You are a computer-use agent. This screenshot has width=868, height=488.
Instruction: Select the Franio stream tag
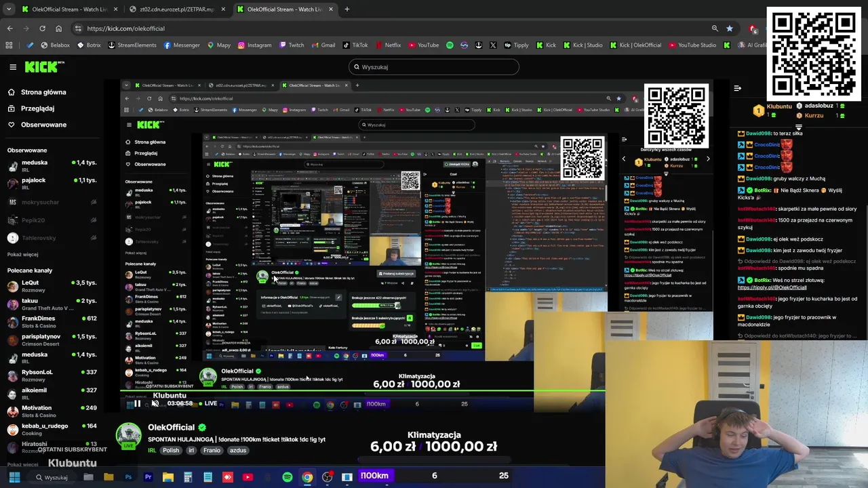coord(212,450)
